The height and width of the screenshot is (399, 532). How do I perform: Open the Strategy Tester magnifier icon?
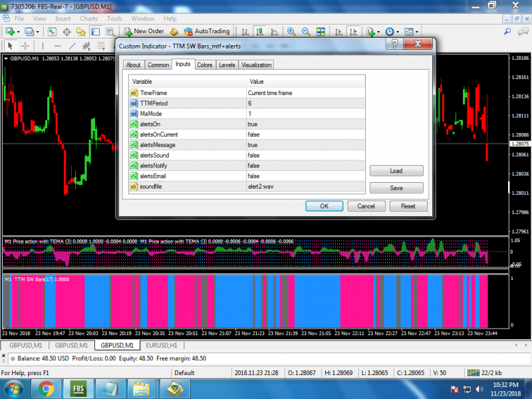(110, 31)
